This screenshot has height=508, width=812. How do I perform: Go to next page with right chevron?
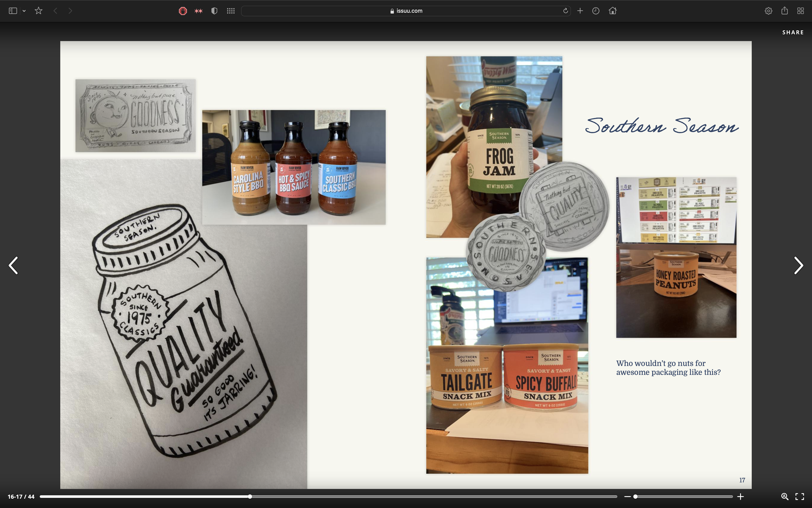(799, 265)
